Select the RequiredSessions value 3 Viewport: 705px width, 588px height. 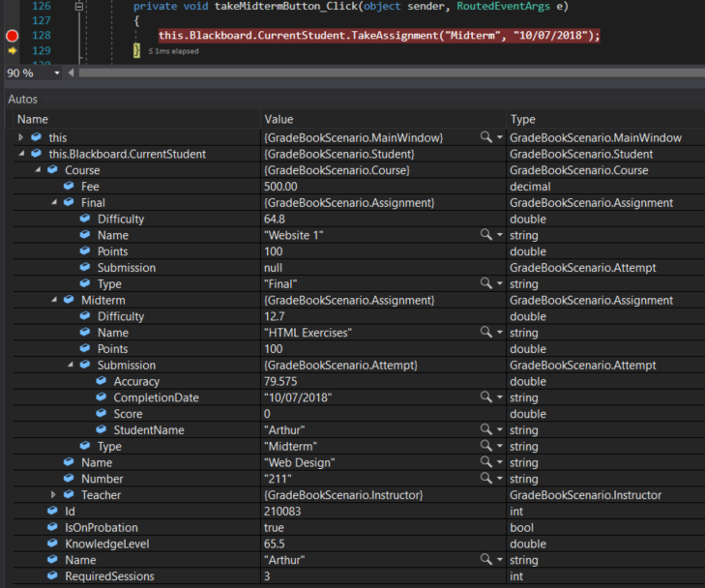click(x=267, y=575)
